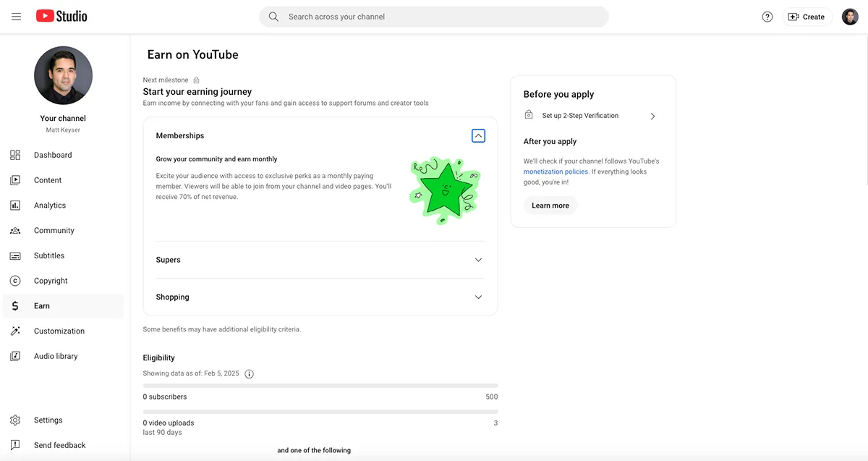
Task: Click the eligibility date info icon
Action: tap(249, 374)
